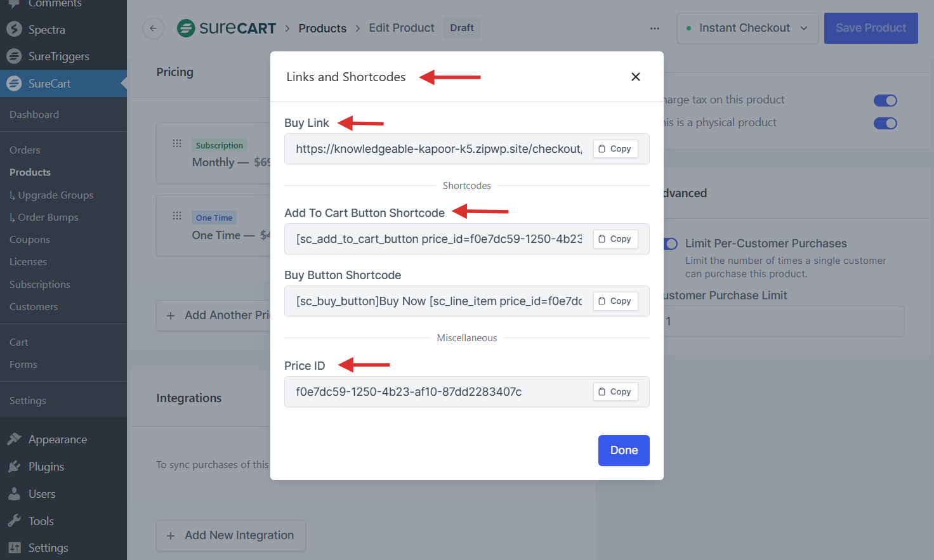Copy the Add To Cart Button shortcode

tap(615, 239)
